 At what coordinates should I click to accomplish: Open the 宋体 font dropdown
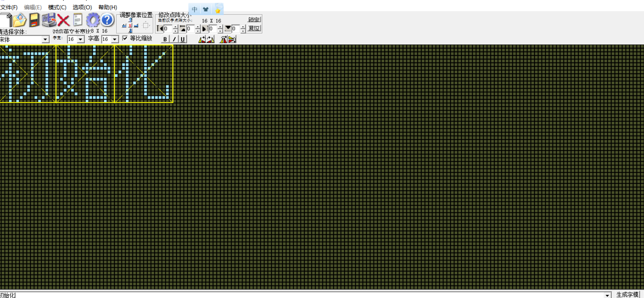coord(45,39)
